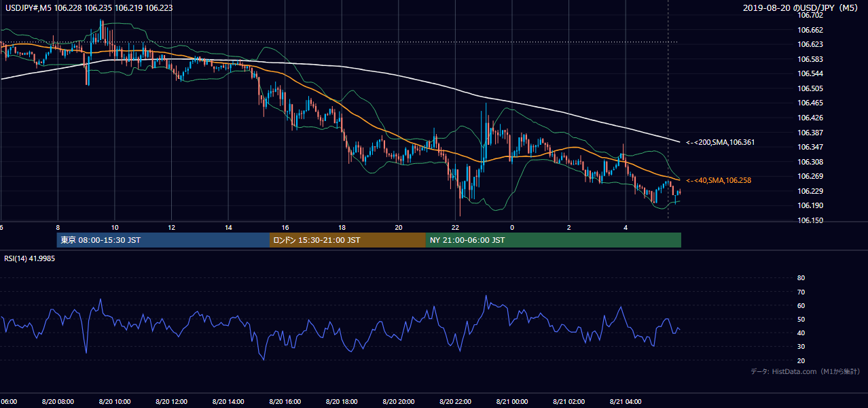The image size is (868, 408).
Task: Click hour 8 tick on price chart axis
Action: (58, 227)
